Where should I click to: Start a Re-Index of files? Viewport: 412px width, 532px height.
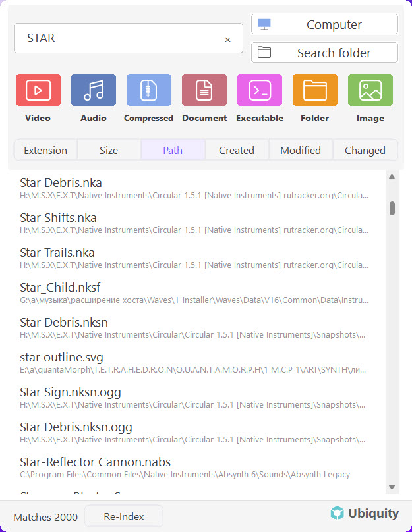[124, 516]
